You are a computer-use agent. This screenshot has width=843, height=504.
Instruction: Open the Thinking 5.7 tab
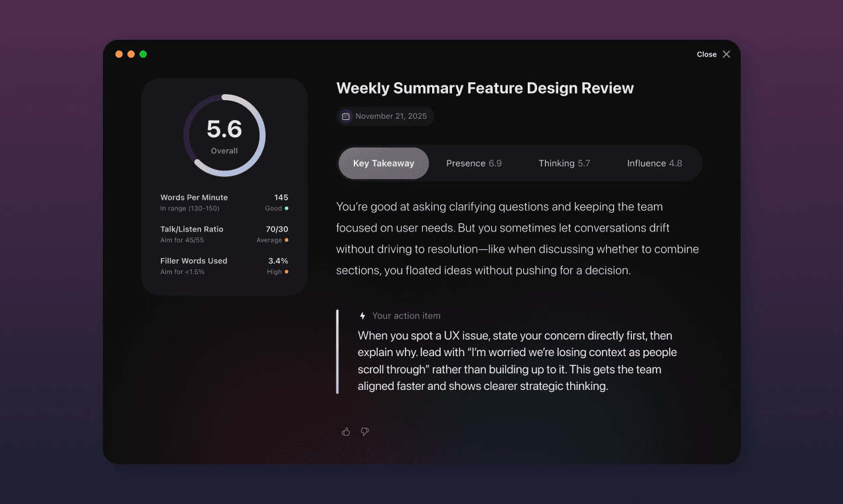(564, 163)
